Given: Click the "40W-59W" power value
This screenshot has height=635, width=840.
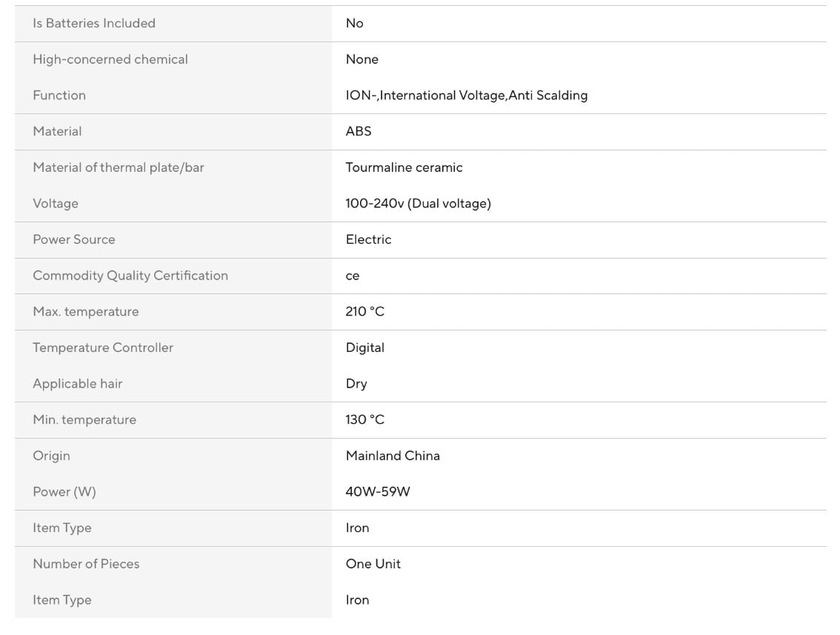Looking at the screenshot, I should point(378,492).
